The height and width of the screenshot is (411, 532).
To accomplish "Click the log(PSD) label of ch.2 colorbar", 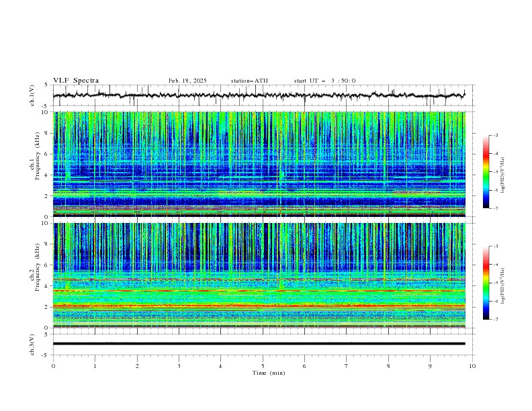I will click(502, 285).
